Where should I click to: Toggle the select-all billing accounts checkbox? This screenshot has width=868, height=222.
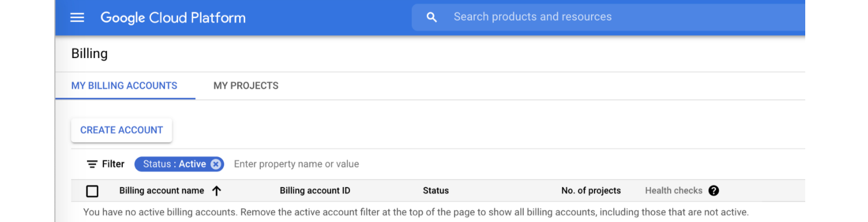pos(92,191)
